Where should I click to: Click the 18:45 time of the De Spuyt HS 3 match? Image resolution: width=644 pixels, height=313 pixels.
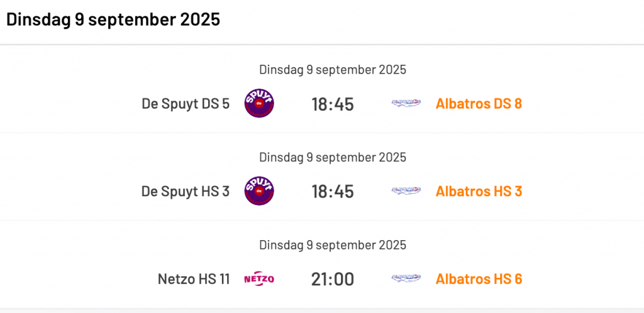(x=332, y=192)
